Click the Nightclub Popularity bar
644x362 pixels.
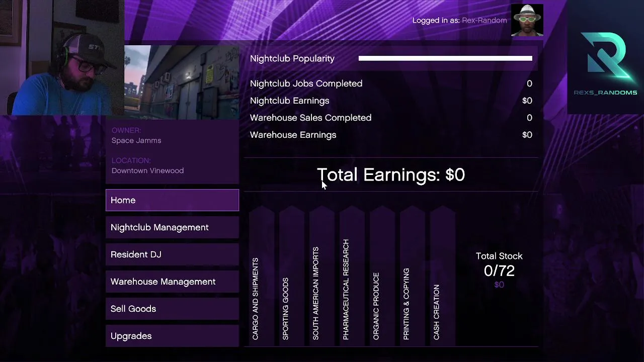pos(445,58)
